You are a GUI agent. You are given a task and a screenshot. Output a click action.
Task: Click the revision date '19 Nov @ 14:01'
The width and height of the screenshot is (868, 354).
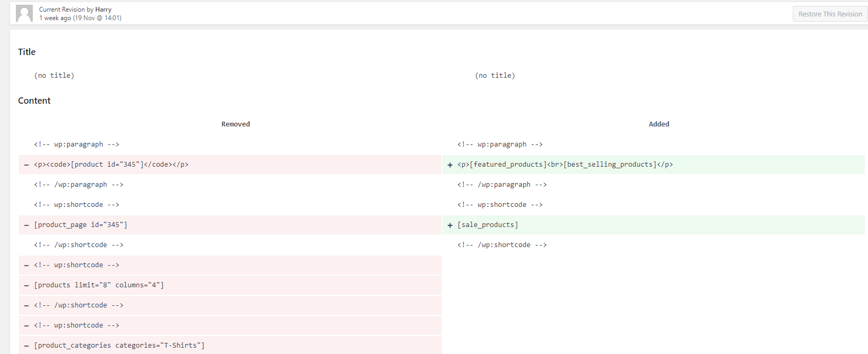click(97, 18)
